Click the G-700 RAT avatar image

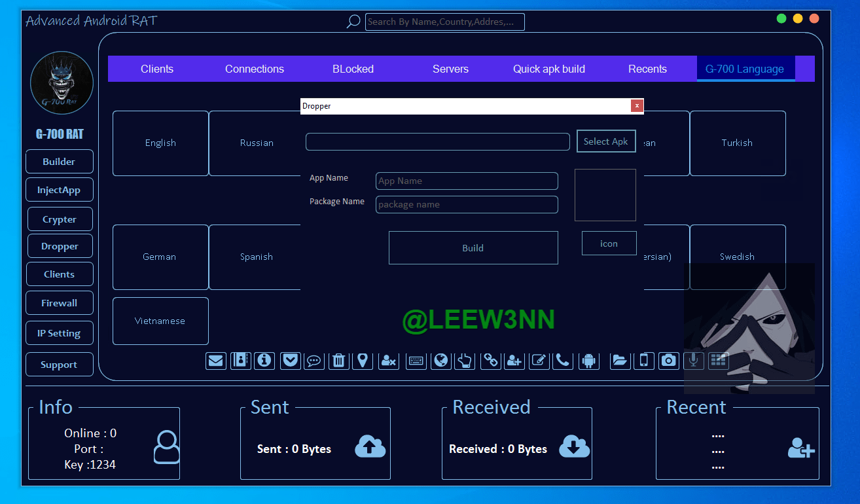(x=62, y=83)
